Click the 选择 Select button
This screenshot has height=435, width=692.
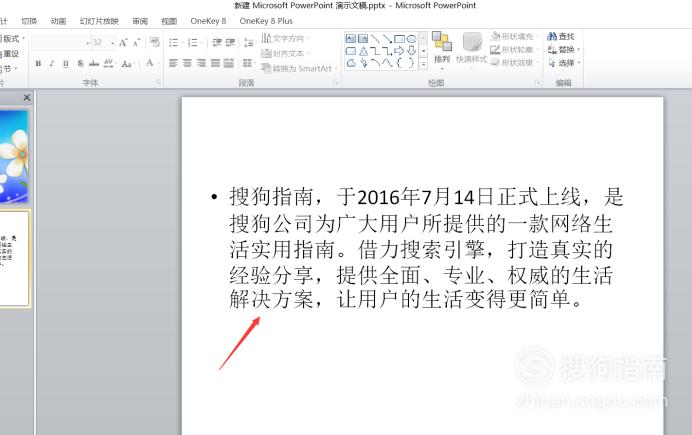click(x=563, y=63)
